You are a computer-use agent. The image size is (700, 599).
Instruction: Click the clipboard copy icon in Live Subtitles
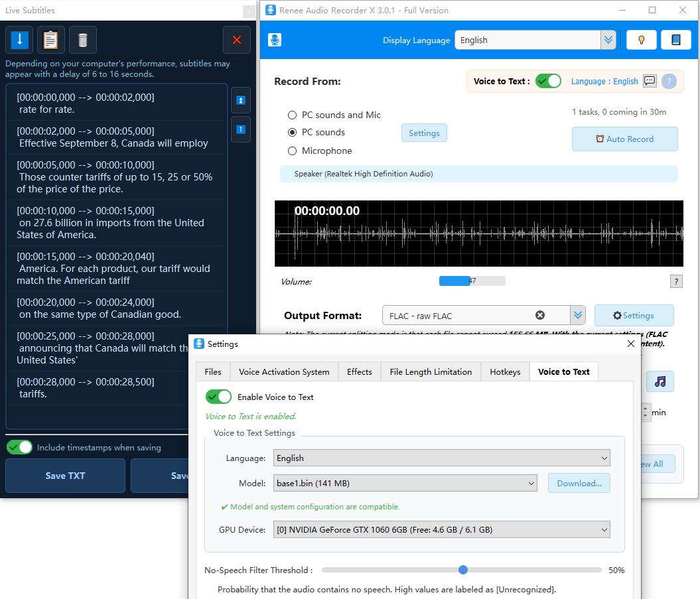click(x=51, y=40)
